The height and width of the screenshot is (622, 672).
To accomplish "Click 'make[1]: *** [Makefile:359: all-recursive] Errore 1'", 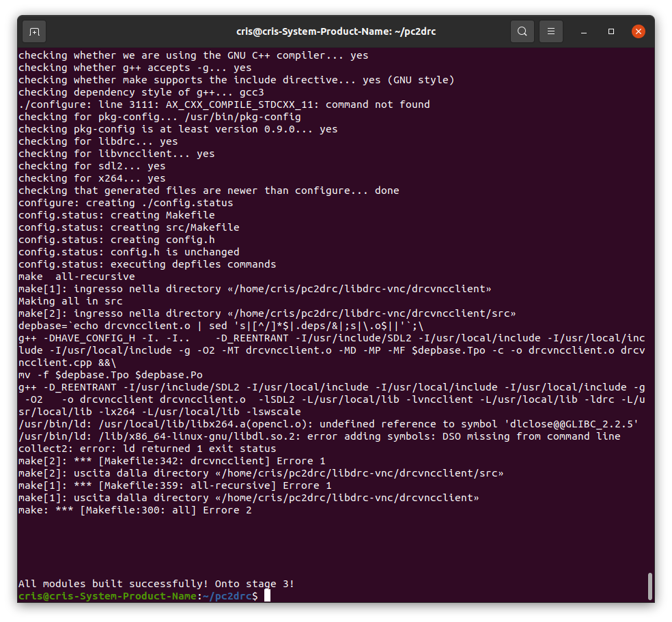I will [175, 485].
